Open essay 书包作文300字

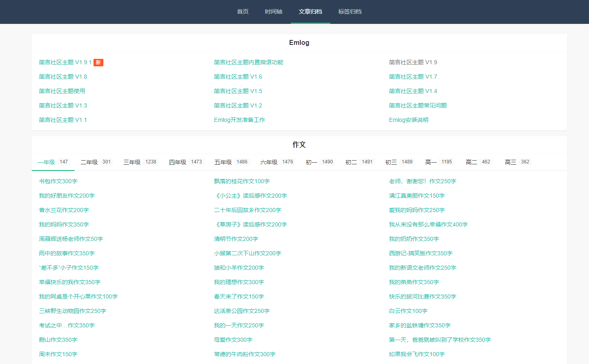coord(58,181)
